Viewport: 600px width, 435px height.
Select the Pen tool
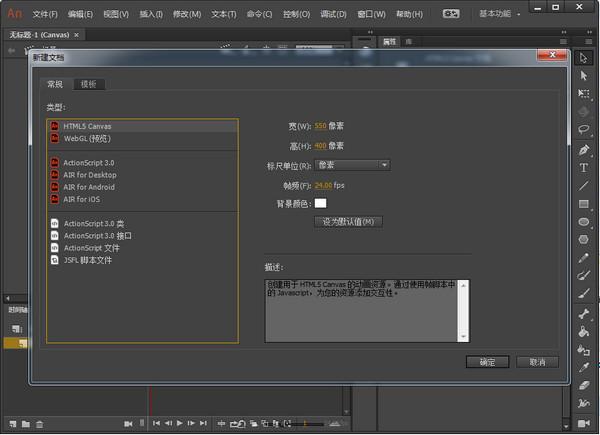click(x=583, y=150)
